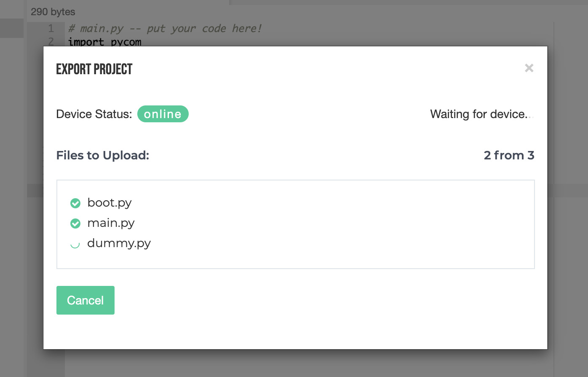Click the 2 from 3 progress counter
Screen dimensions: 588x377
509,155
